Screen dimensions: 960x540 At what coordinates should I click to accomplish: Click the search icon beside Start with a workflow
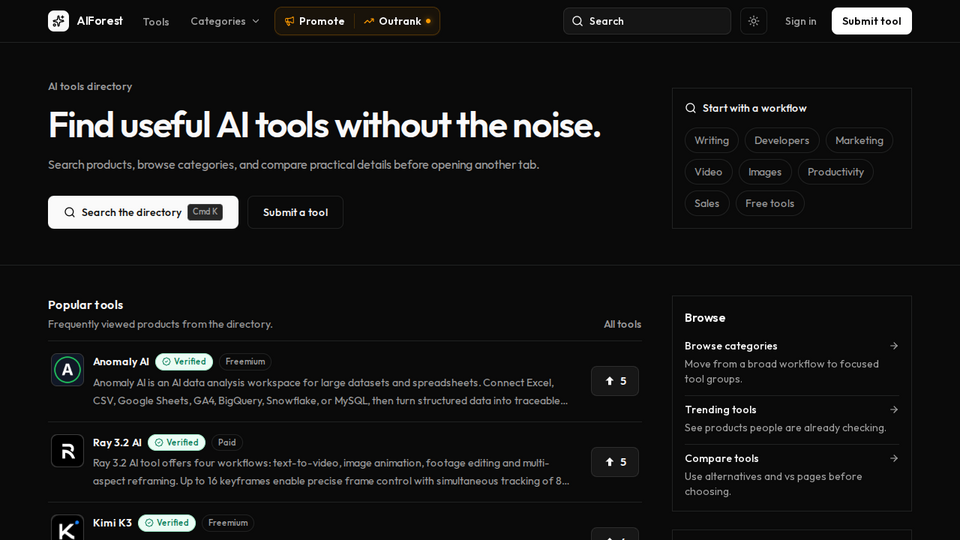691,108
